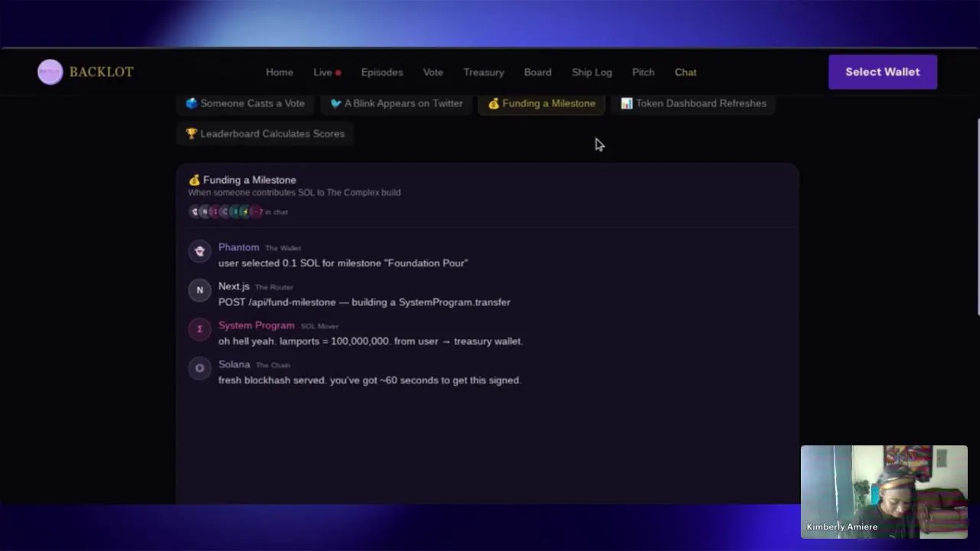
Task: Click the 'user selected 0.1 SOL' message
Action: click(343, 263)
